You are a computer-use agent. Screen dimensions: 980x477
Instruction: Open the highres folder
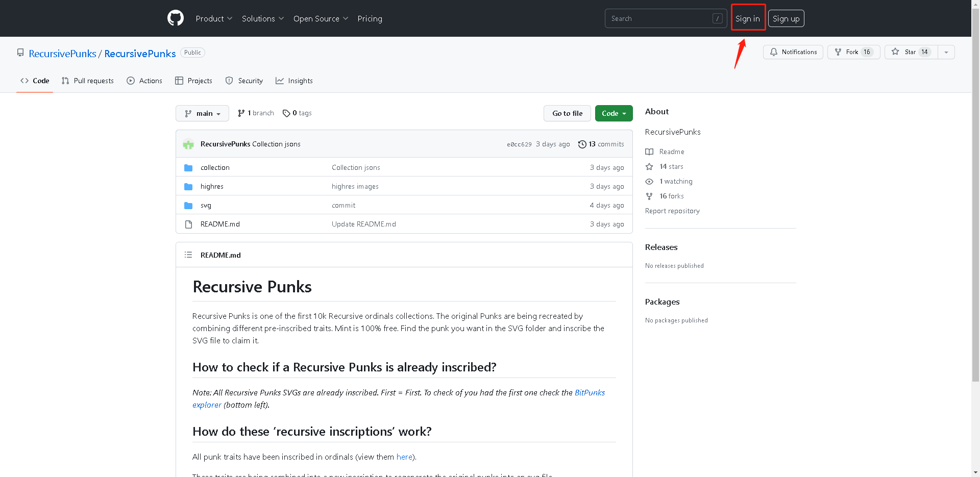pos(212,186)
